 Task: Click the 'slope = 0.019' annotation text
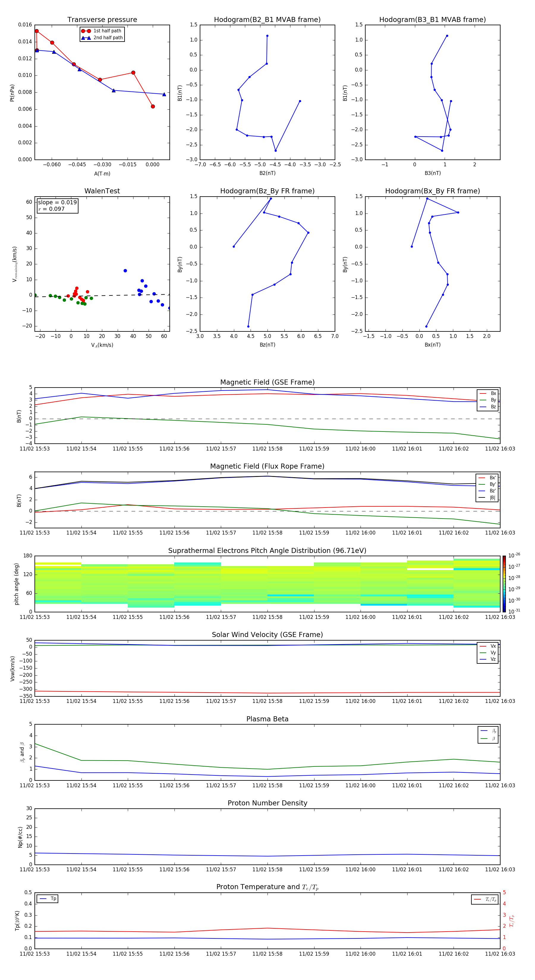click(x=57, y=203)
